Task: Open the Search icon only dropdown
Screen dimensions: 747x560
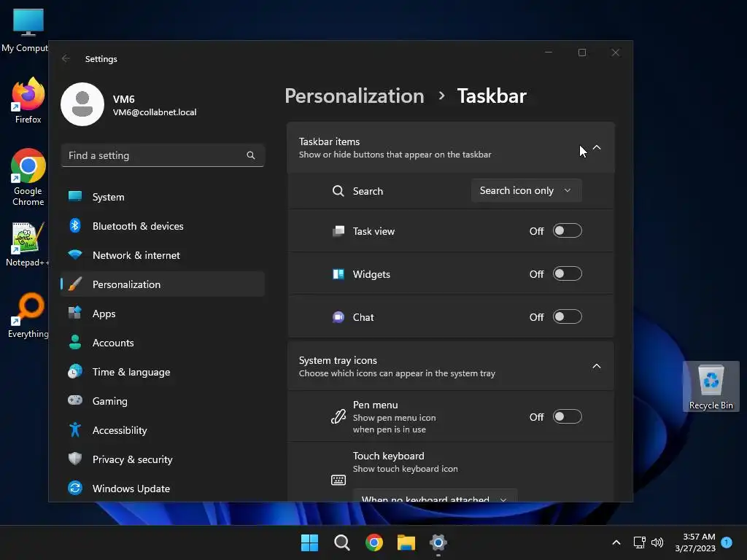Action: coord(527,190)
